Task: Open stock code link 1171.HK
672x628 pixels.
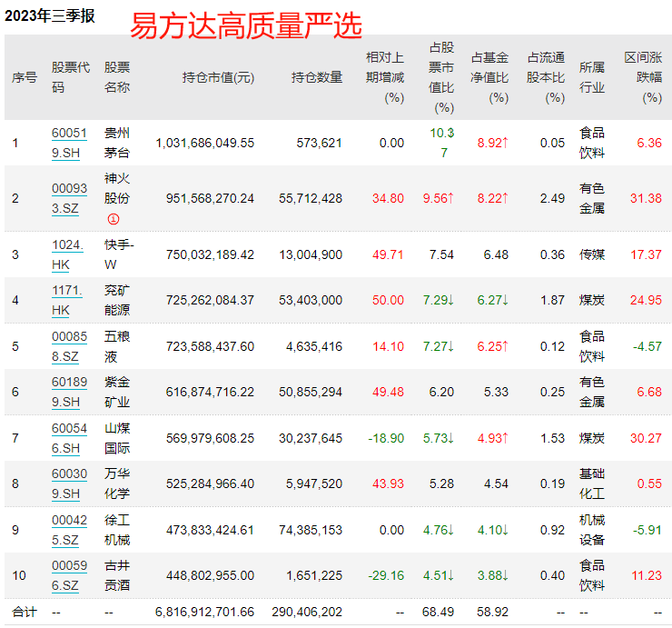Action: pyautogui.click(x=67, y=300)
